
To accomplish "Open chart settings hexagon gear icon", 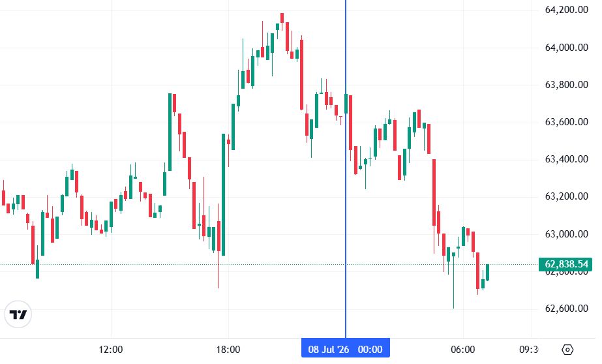I will 567,350.
